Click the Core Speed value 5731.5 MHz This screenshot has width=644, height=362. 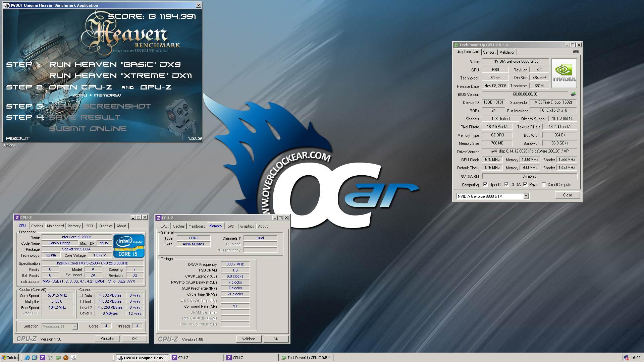57,295
